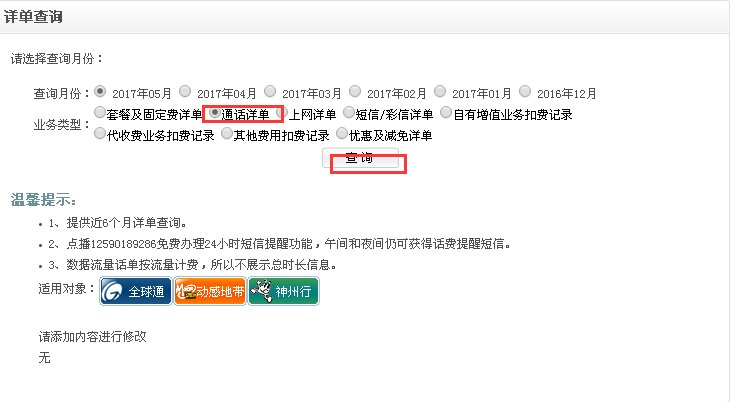
Task: Open the 神州行 brand badge
Action: click(283, 291)
